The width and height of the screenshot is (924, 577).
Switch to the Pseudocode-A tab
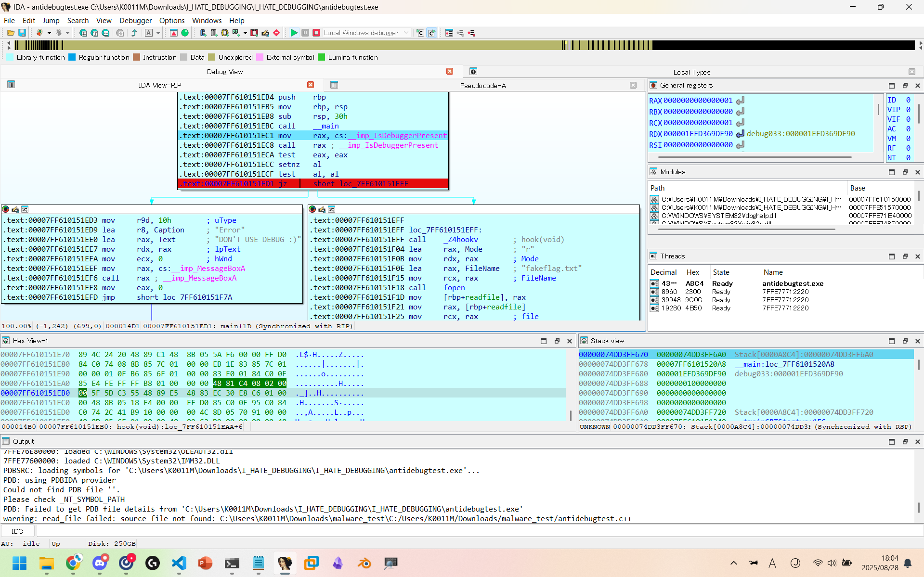(x=482, y=86)
